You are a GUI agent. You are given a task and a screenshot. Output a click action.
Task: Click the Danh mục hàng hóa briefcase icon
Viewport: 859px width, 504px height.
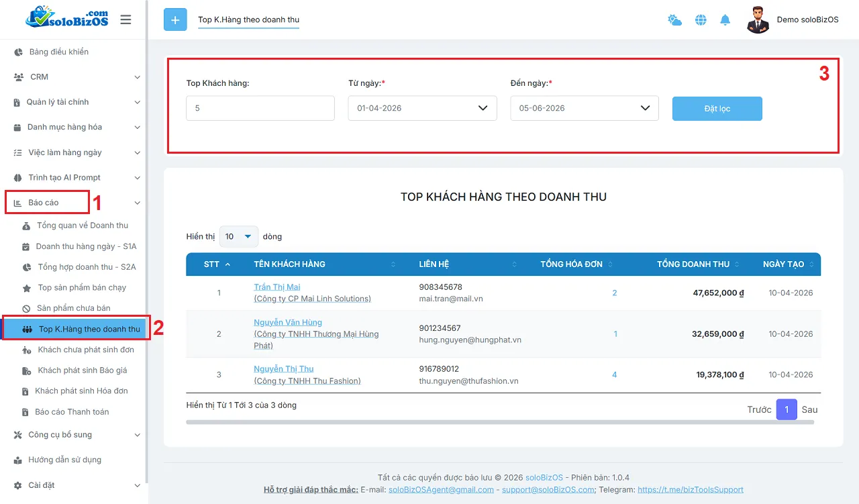click(x=18, y=128)
